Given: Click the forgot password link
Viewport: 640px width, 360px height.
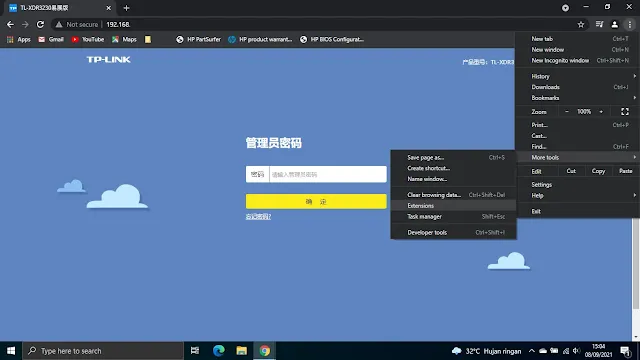Looking at the screenshot, I should (258, 216).
